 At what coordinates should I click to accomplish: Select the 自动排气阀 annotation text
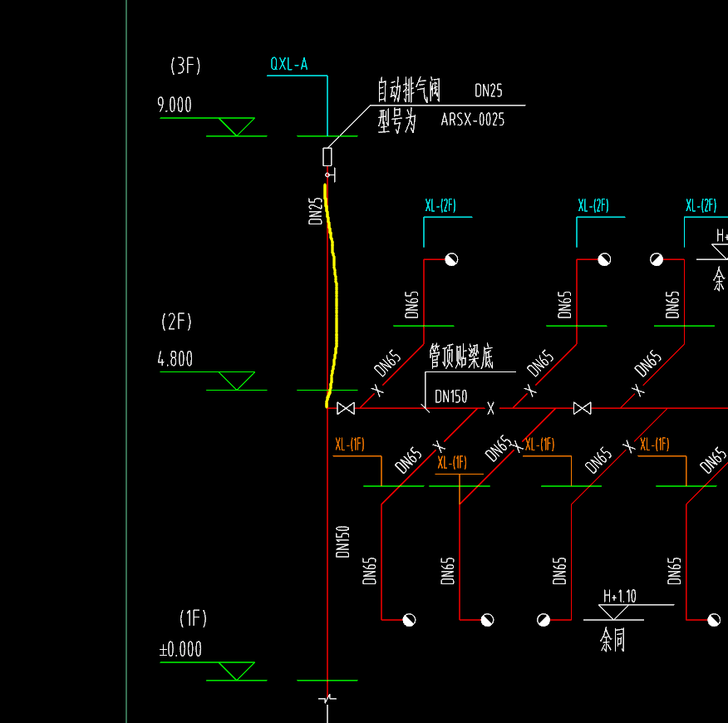(409, 90)
